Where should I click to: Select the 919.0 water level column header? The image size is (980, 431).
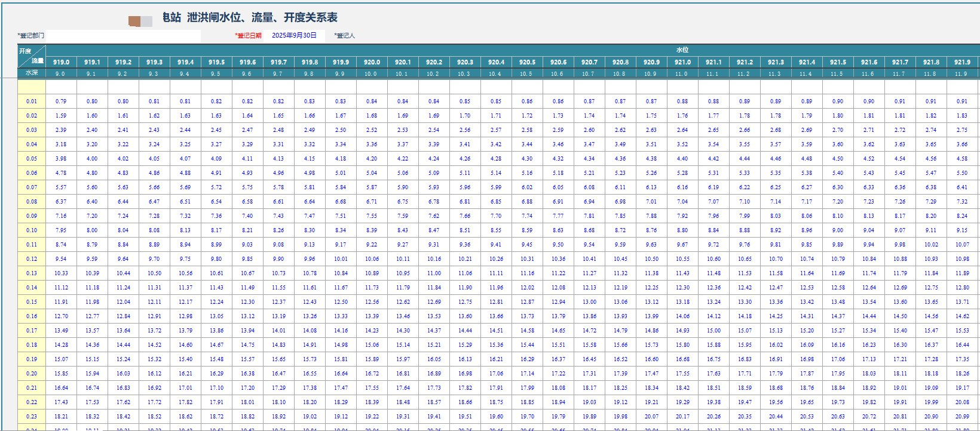(61, 62)
